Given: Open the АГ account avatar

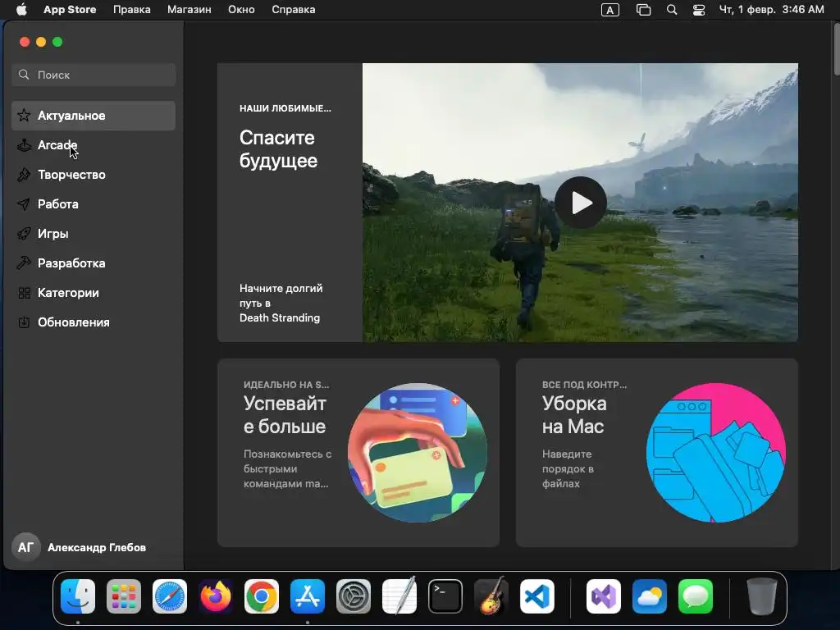Looking at the screenshot, I should click(x=25, y=547).
